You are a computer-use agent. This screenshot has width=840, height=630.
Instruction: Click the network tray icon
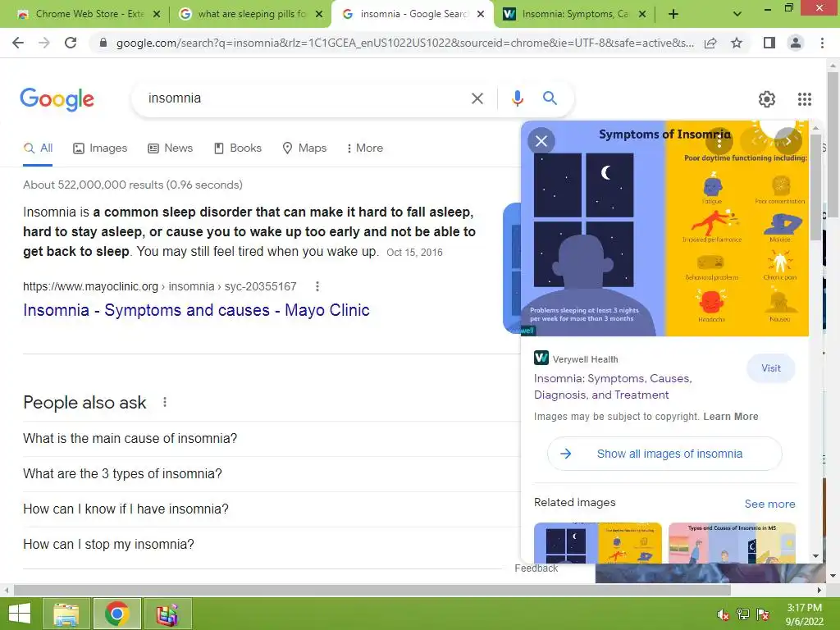click(743, 614)
